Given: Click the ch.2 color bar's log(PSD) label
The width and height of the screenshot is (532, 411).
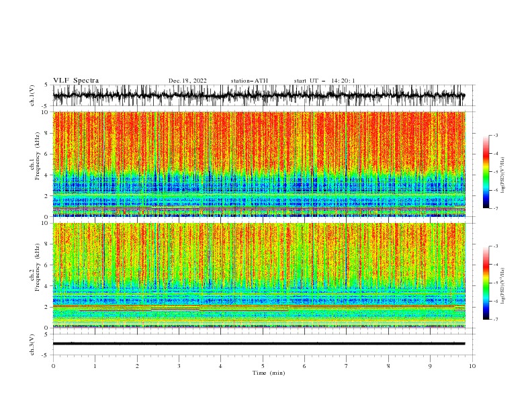Looking at the screenshot, I should pos(502,285).
